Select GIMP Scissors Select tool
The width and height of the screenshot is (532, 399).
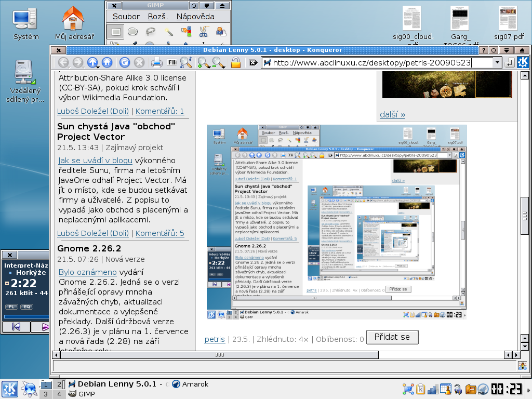(x=204, y=32)
